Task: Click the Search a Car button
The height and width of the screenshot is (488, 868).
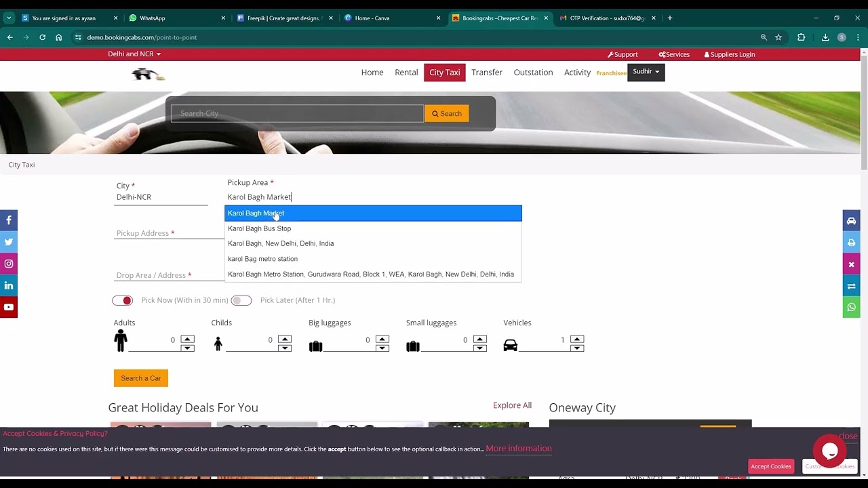Action: point(141,378)
